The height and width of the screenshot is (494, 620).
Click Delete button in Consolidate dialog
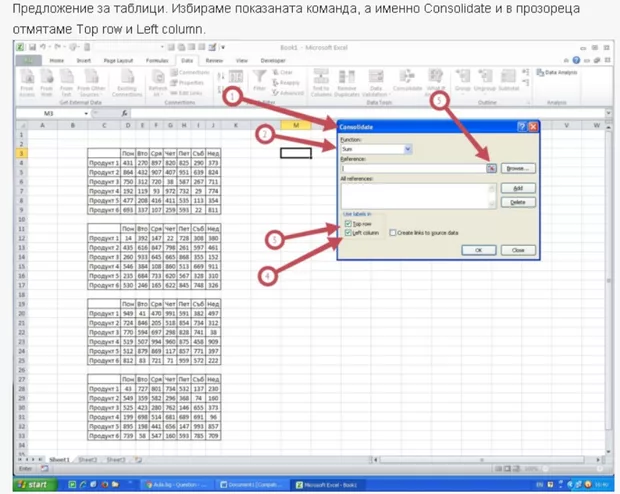518,203
